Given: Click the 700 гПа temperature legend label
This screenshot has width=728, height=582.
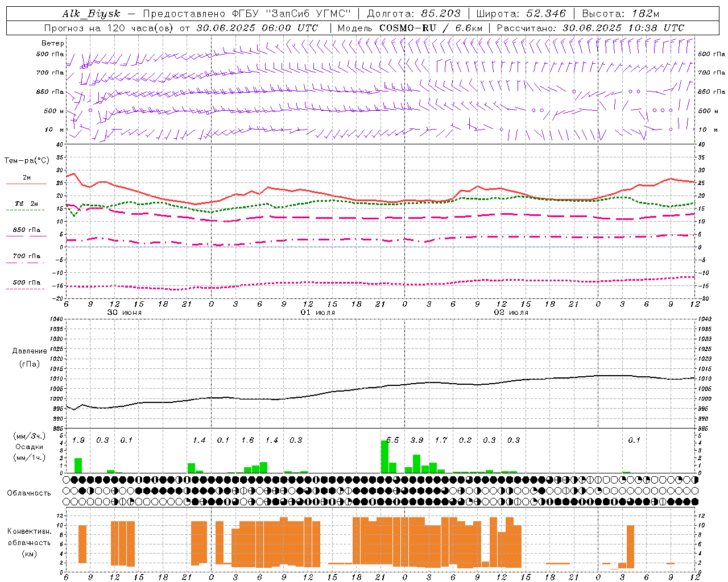Looking at the screenshot, I should (27, 256).
